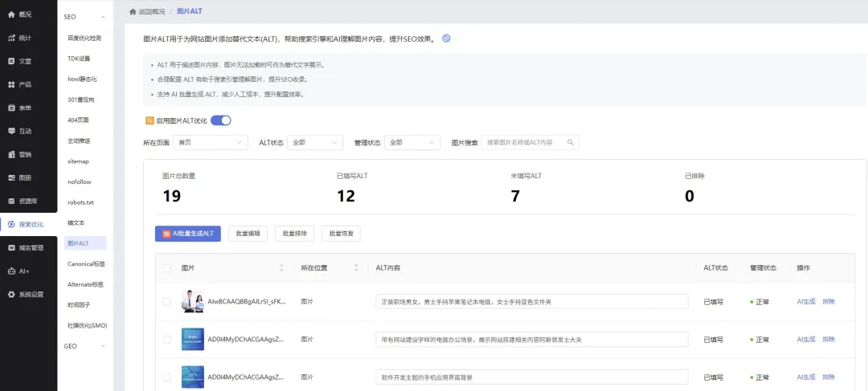Select 图片ALT menu item in SEO list
Viewport: 868px width, 391px height.
coord(84,242)
